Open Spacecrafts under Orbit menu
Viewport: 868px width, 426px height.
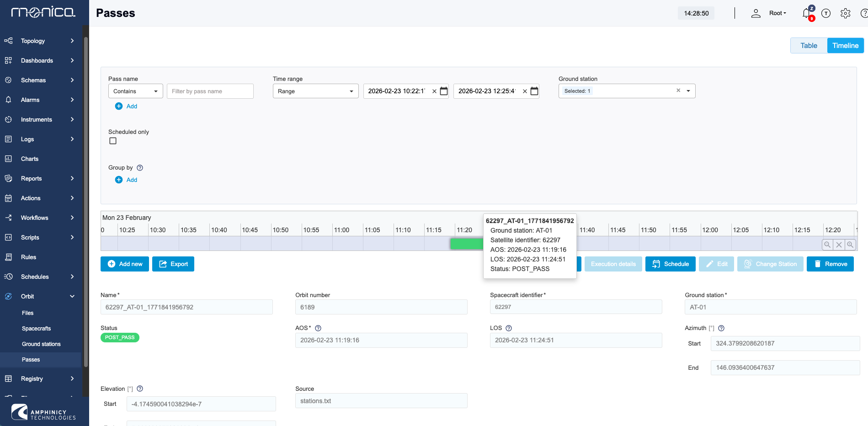(x=36, y=329)
